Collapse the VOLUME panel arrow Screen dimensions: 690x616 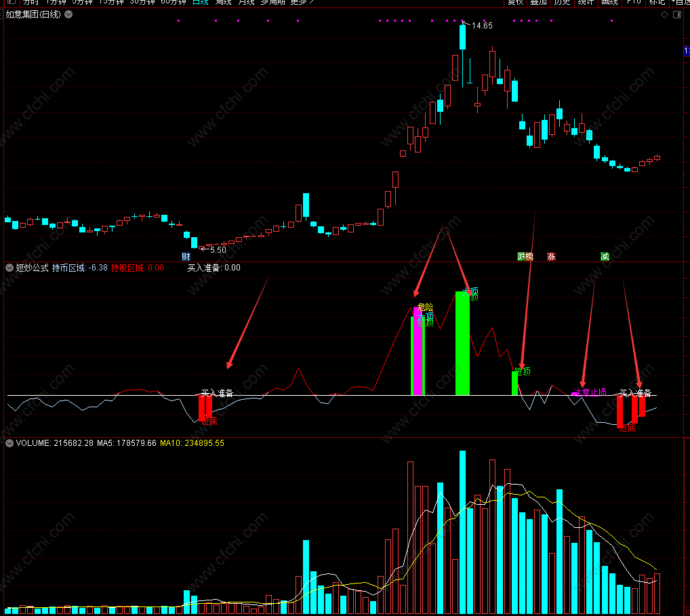[9, 443]
